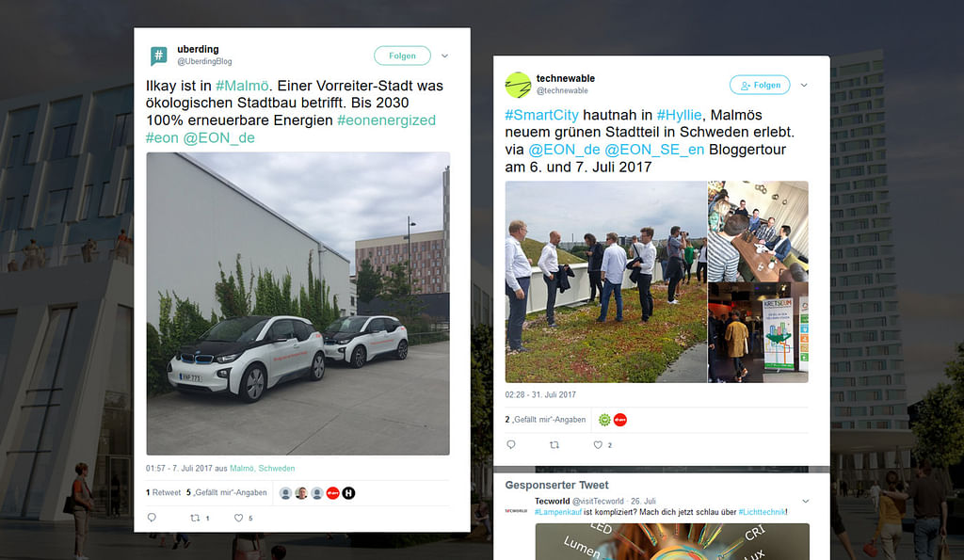The height and width of the screenshot is (560, 964).
Task: Reply to the technewable tweet
Action: [511, 444]
